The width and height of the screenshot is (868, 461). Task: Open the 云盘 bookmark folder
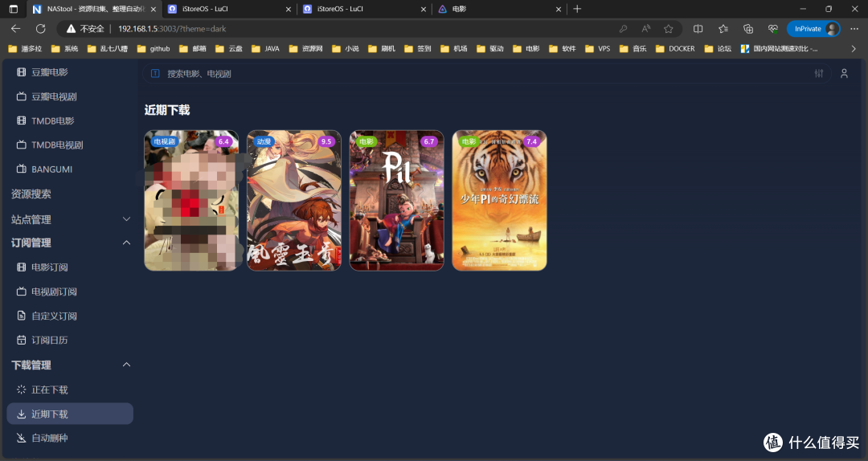[x=228, y=49]
